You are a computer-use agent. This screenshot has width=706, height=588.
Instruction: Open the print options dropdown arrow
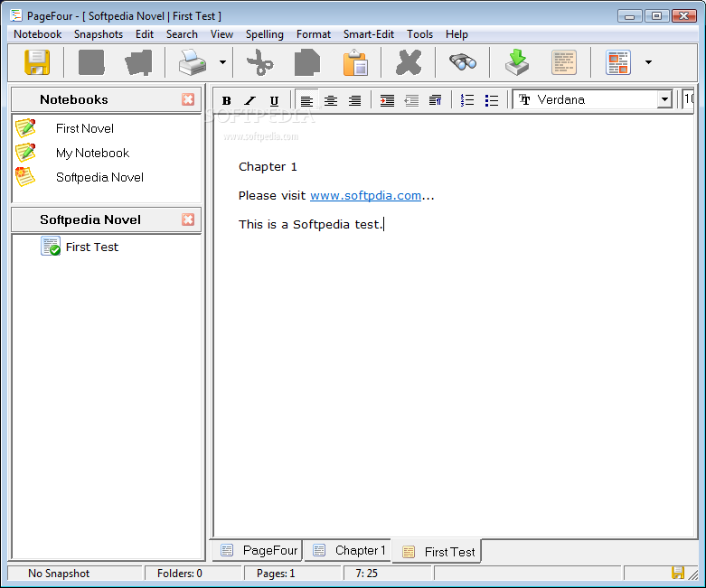[223, 62]
